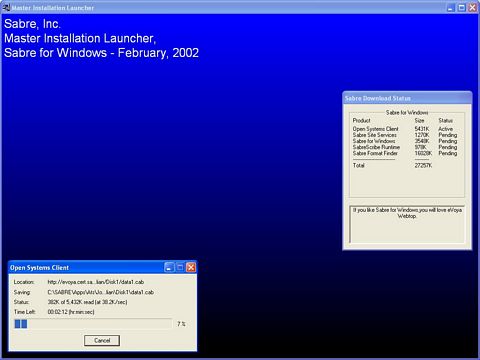Select "Sabre Format Finder" product row

click(x=405, y=153)
